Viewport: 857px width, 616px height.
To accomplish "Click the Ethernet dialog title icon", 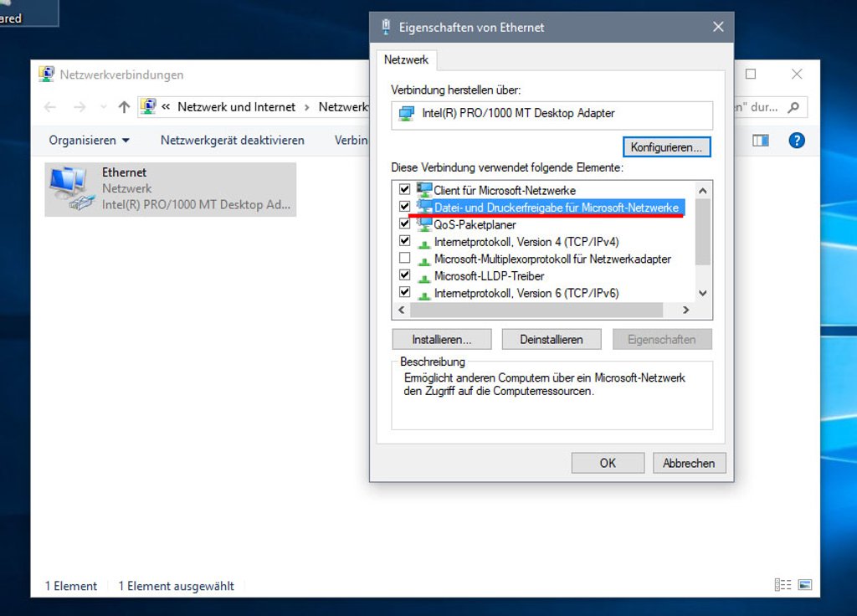I will pos(386,27).
